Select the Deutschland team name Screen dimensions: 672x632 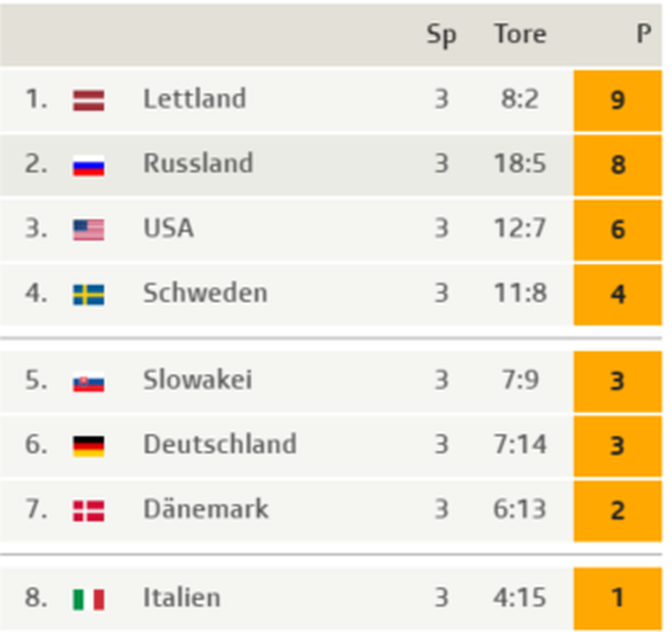220,444
